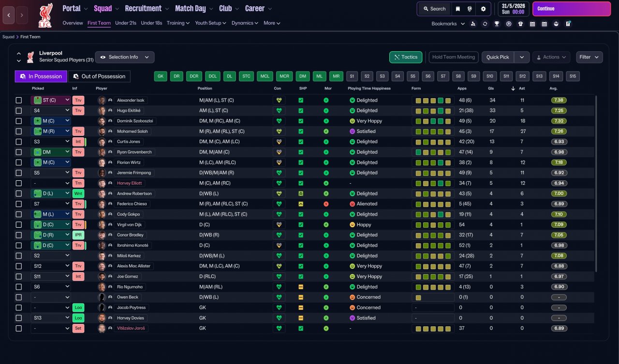Click the Loa badge on Jacob Poytress row
Viewport: 619px width, 364px height.
[x=78, y=307]
